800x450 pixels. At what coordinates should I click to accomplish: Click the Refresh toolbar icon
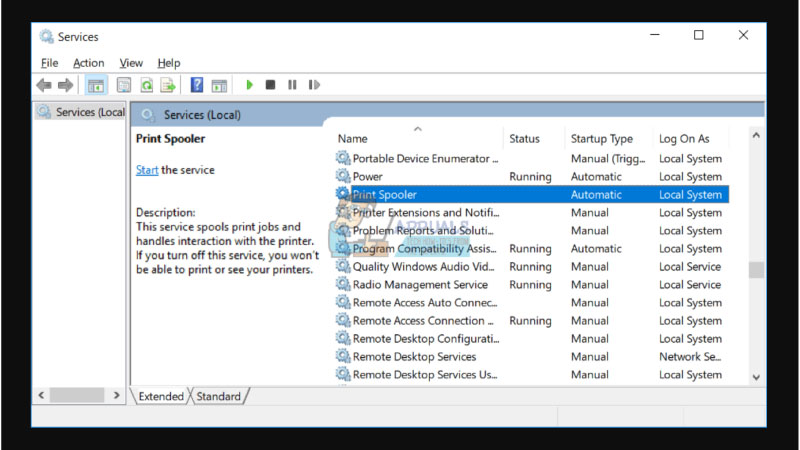point(146,86)
